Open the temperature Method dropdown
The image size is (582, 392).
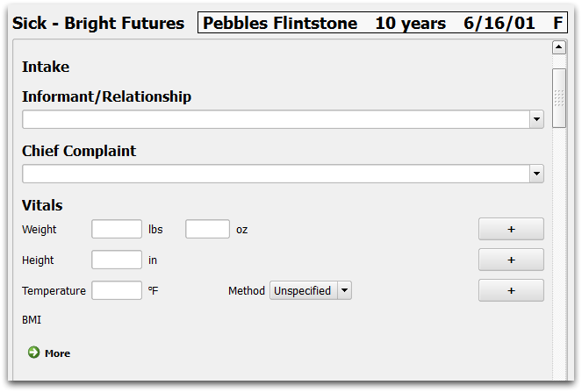310,290
